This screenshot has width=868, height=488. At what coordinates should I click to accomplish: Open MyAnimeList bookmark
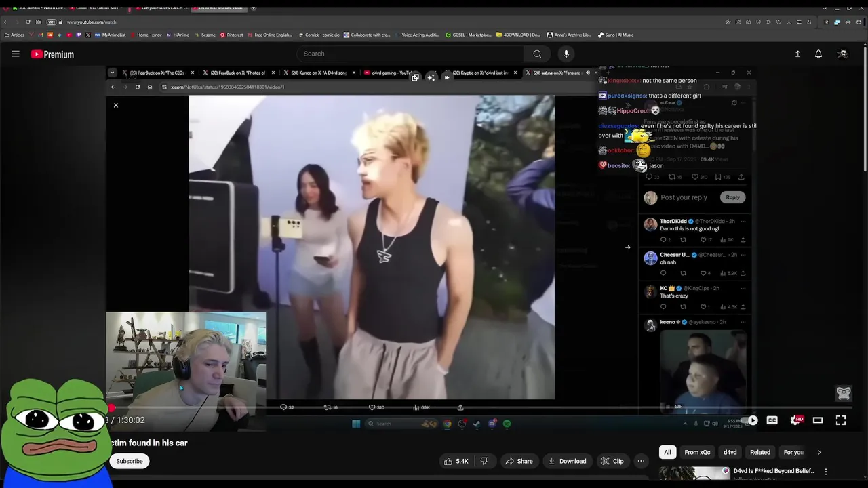pyautogui.click(x=110, y=35)
